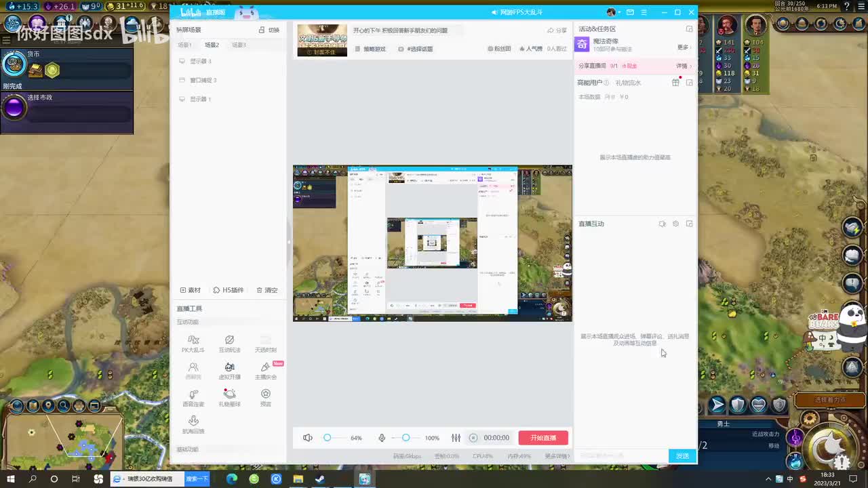Click the 魔法奇缘 activity icon

click(x=582, y=45)
